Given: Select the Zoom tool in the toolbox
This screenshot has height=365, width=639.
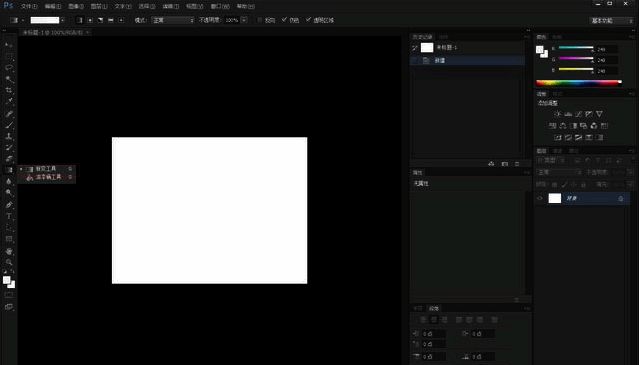Looking at the screenshot, I should 9,262.
